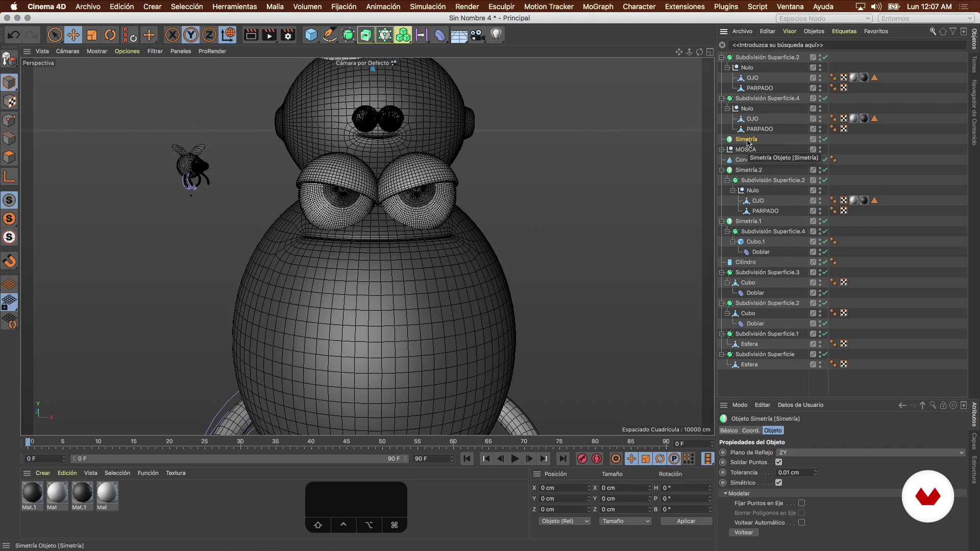Image resolution: width=980 pixels, height=551 pixels.
Task: Switch to Model mode cube icon
Action: (x=10, y=83)
